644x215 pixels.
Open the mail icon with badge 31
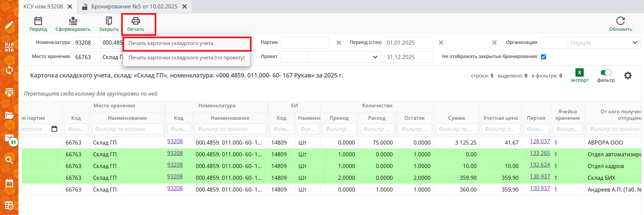pos(9,138)
